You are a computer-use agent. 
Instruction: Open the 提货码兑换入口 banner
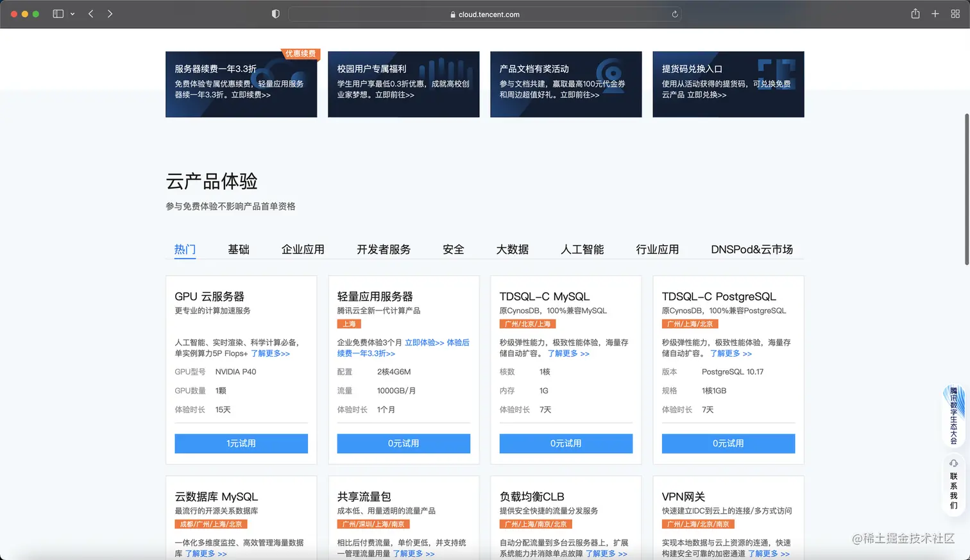[x=728, y=84]
